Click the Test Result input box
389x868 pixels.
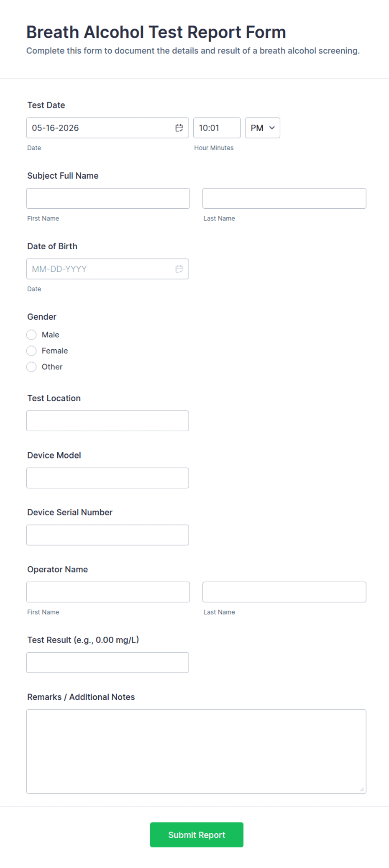pyautogui.click(x=107, y=663)
